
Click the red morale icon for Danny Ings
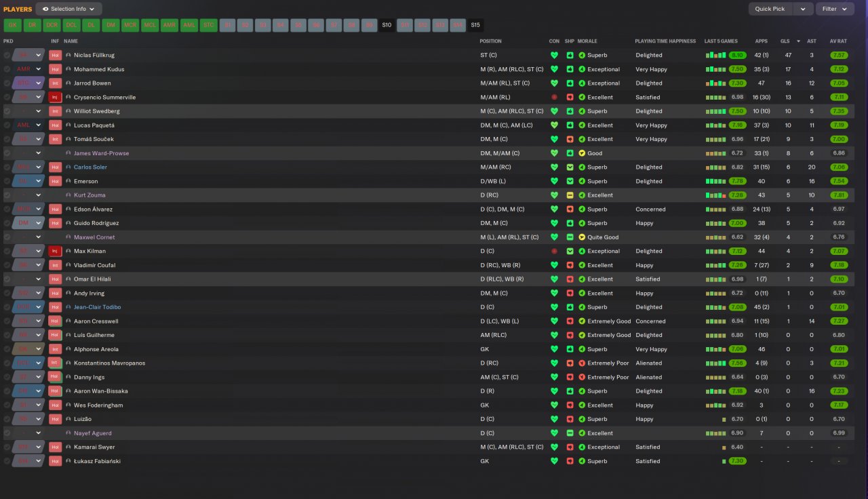point(582,377)
